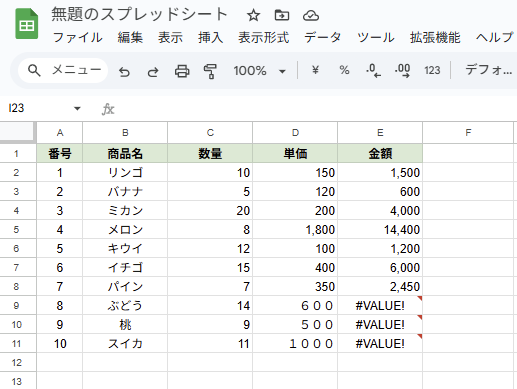Select the #VALUE! cell in row 11
This screenshot has width=517, height=389.
coord(380,343)
